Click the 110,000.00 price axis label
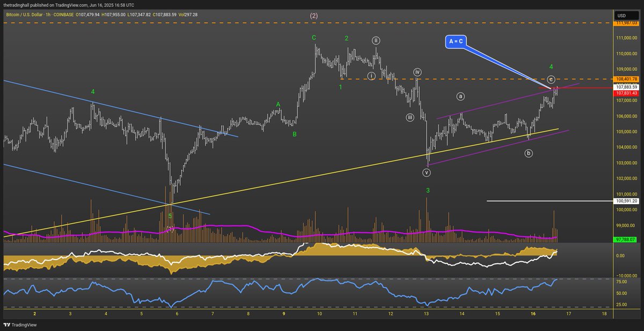Viewport: 644px width, 331px height. pos(626,54)
